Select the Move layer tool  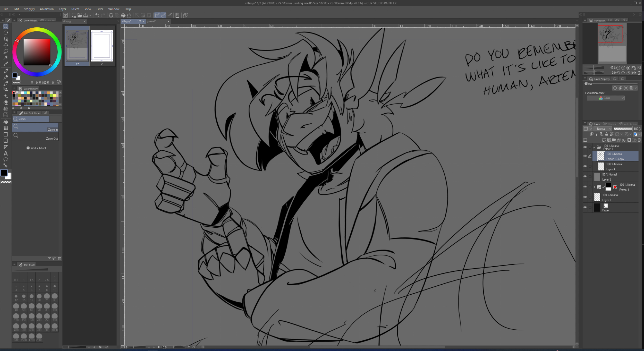coord(6,45)
